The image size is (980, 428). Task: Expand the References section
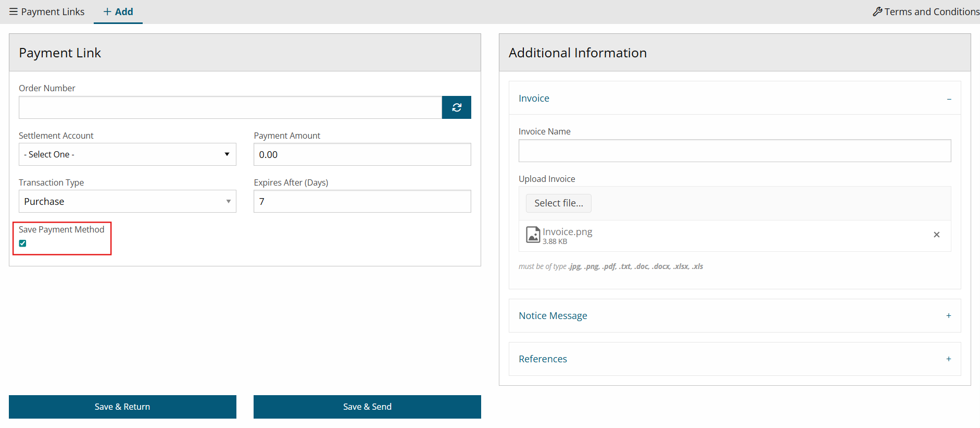pyautogui.click(x=948, y=359)
